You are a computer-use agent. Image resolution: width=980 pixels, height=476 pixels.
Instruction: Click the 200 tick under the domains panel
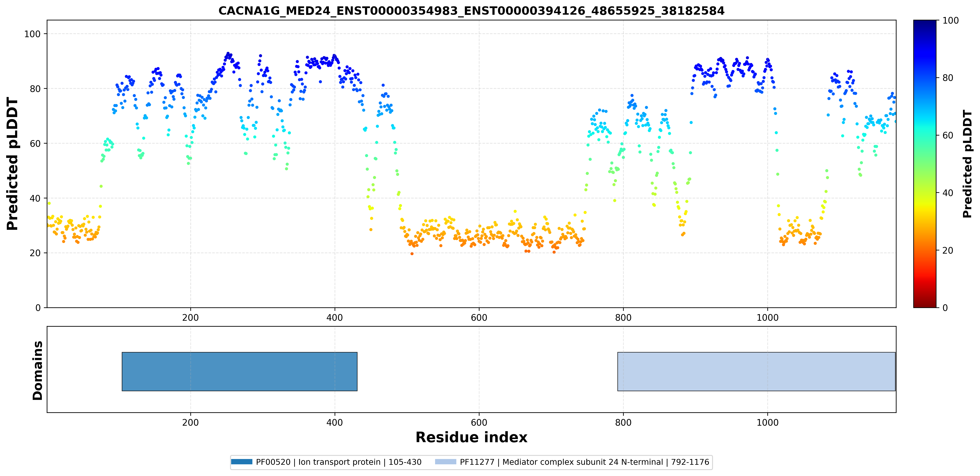(x=190, y=422)
